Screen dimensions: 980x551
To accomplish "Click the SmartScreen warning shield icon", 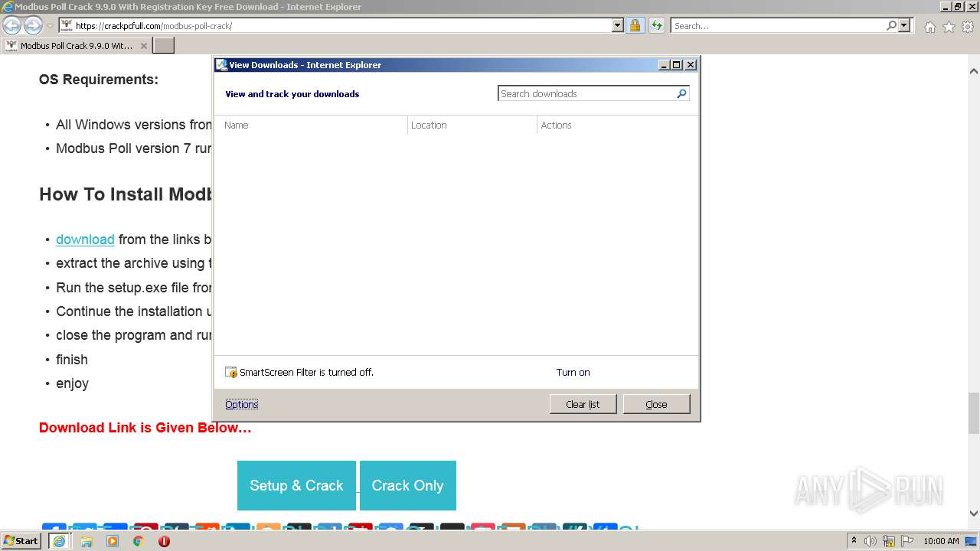I will coord(231,372).
